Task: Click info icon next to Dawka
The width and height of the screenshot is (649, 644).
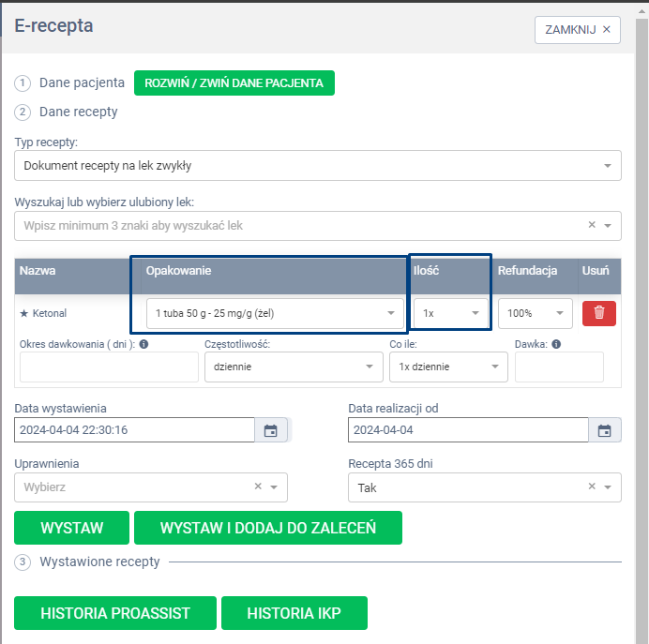Action: click(556, 344)
